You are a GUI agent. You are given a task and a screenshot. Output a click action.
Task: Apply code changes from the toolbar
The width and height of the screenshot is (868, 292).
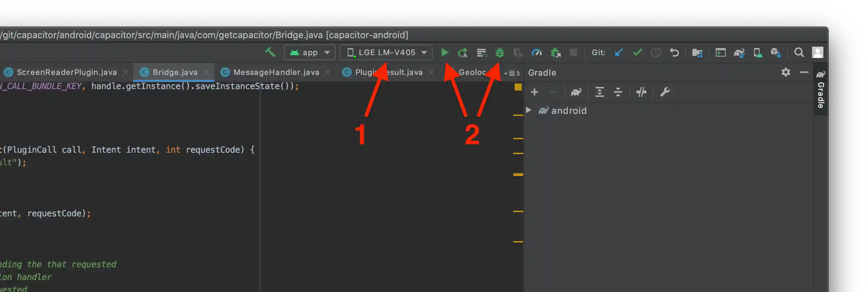point(481,53)
